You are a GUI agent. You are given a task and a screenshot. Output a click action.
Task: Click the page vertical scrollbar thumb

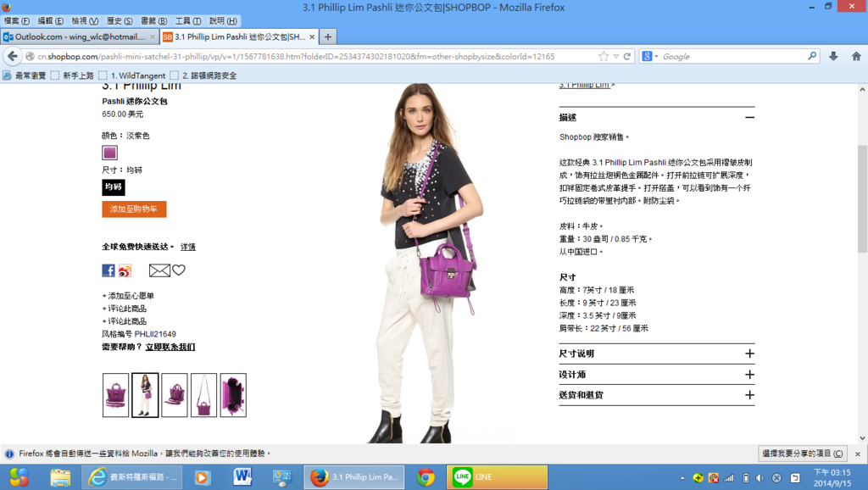point(862,199)
